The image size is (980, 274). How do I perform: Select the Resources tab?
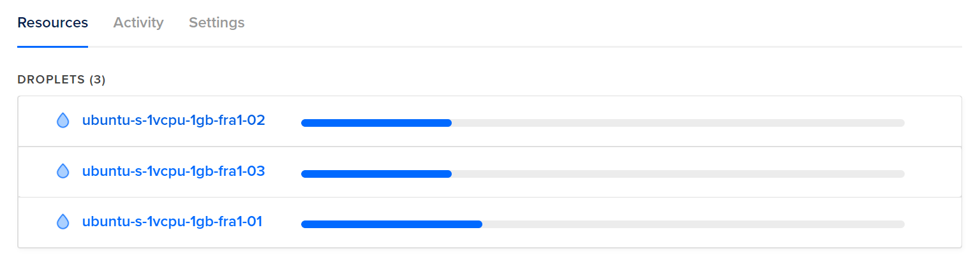tap(53, 23)
